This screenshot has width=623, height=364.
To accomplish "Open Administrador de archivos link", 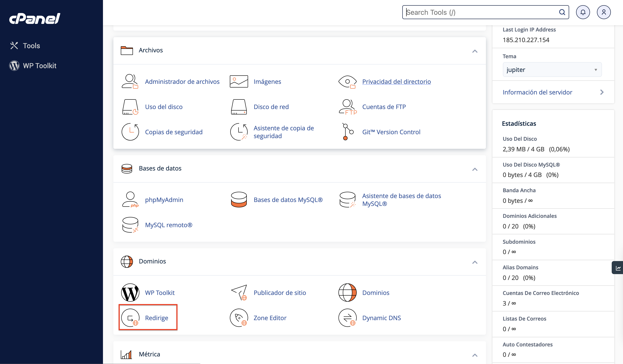I will [182, 81].
